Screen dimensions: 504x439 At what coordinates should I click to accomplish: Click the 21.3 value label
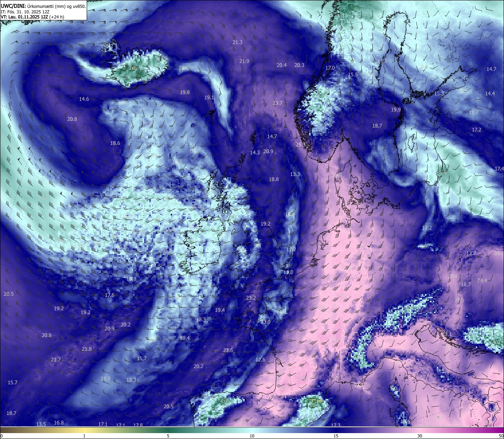tap(237, 42)
